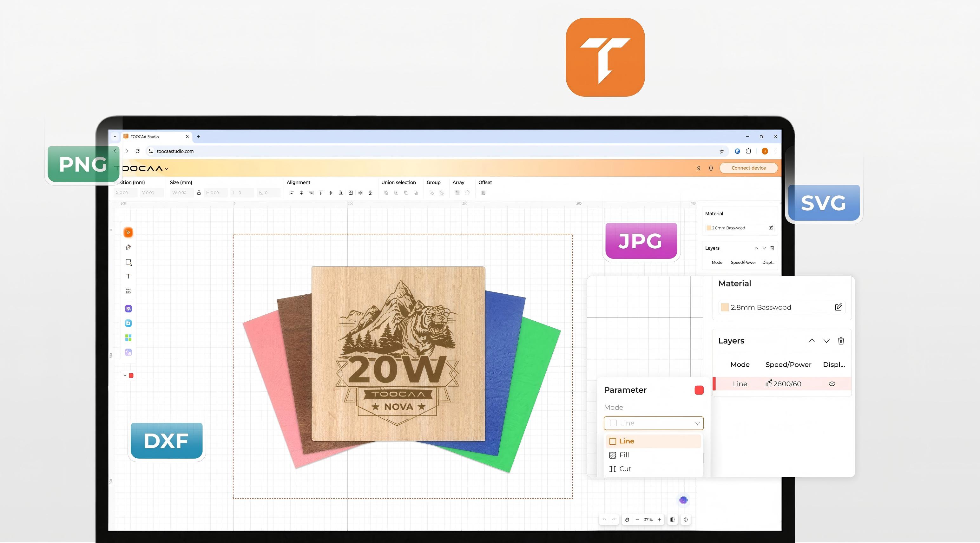
Task: Open the help question mark icon
Action: pos(686,520)
